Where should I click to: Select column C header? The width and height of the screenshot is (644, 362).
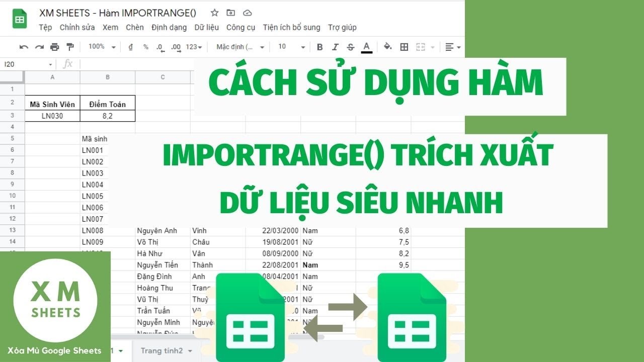point(163,77)
